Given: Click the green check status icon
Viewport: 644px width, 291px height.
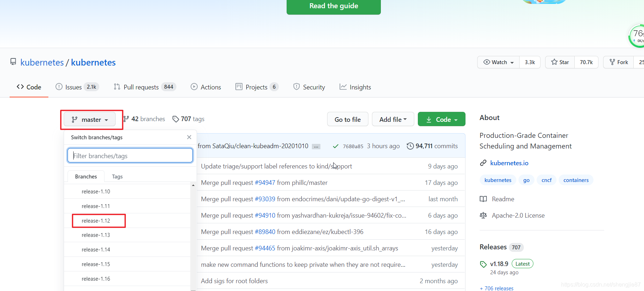Looking at the screenshot, I should pyautogui.click(x=335, y=146).
